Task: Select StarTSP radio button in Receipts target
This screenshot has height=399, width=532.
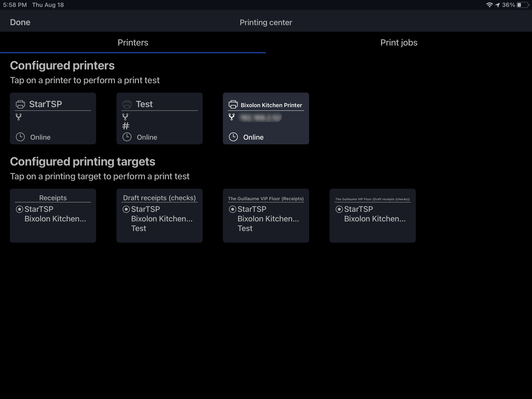Action: point(19,209)
